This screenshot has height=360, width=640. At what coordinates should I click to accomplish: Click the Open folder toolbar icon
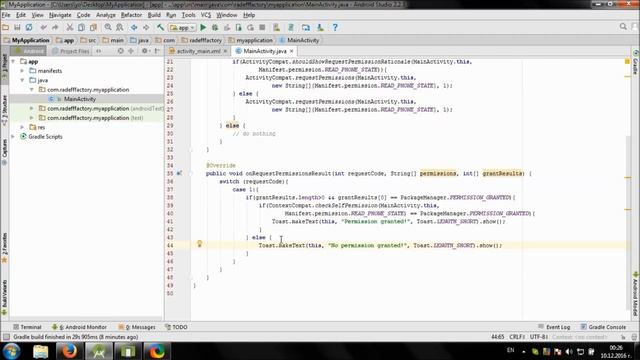tap(6, 28)
